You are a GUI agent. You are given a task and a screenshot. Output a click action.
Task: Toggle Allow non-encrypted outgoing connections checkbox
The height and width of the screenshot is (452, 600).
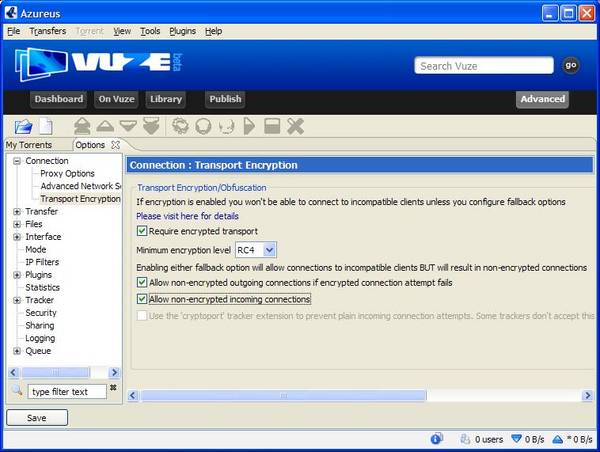click(x=142, y=282)
